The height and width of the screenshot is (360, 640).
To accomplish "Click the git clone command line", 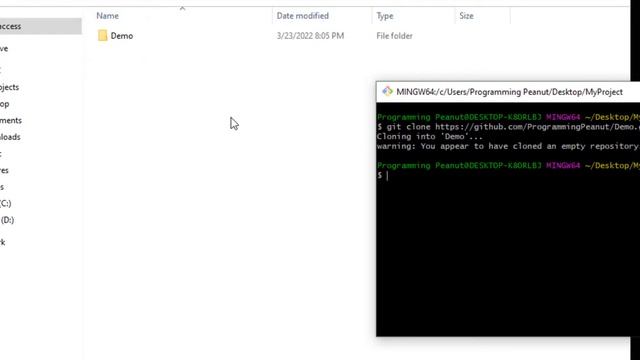I will 508,127.
